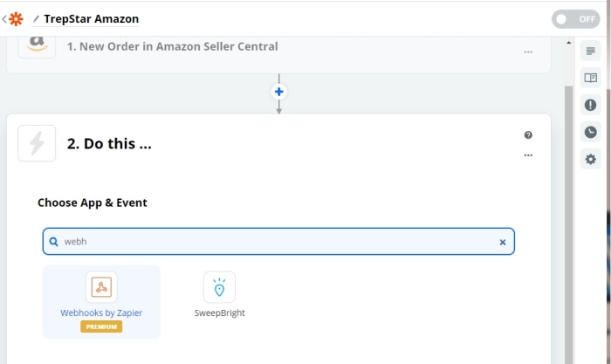Click the Zapier orange asterisk logo
The image size is (611, 364).
click(x=16, y=18)
